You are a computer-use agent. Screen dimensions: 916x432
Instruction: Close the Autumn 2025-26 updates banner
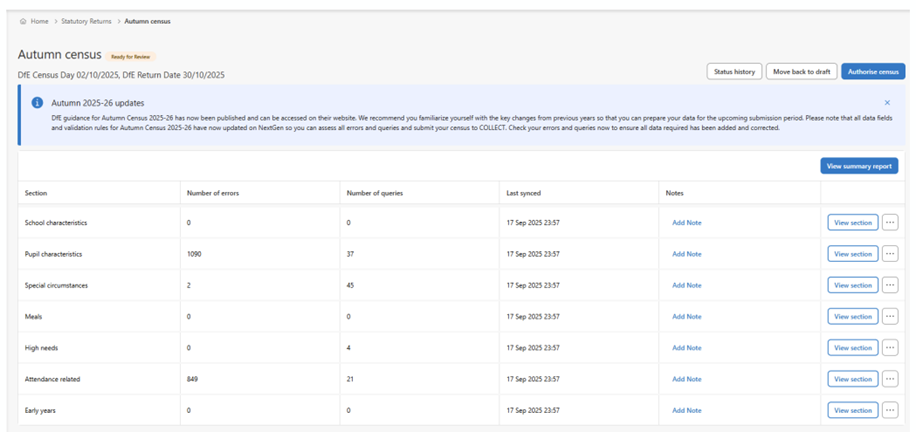[887, 102]
